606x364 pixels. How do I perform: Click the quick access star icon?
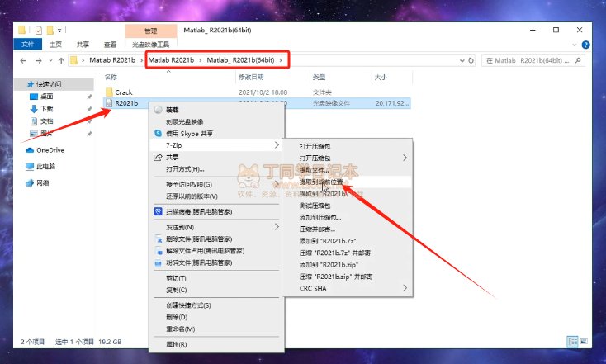click(x=31, y=84)
